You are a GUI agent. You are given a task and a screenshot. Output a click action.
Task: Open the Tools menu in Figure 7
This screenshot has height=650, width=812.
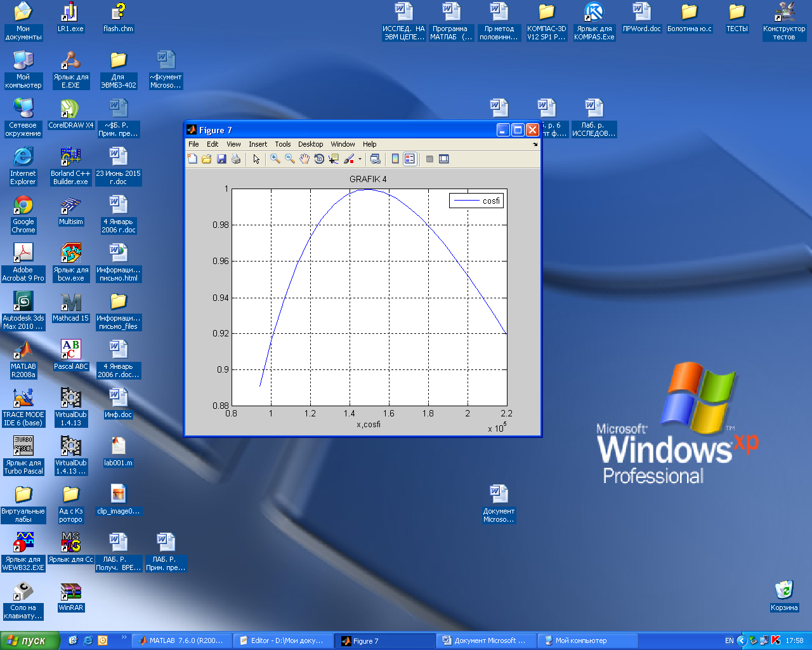click(283, 144)
